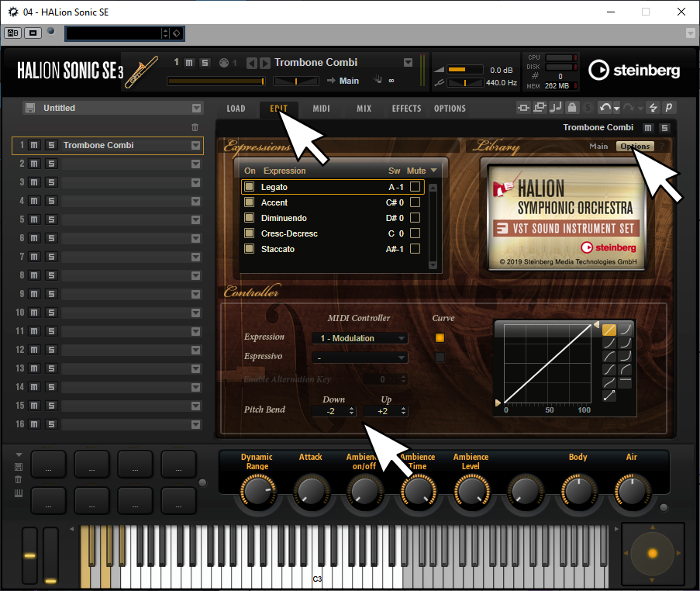Open the top-right plugin menu arrow
The width and height of the screenshot is (700, 591).
click(691, 33)
